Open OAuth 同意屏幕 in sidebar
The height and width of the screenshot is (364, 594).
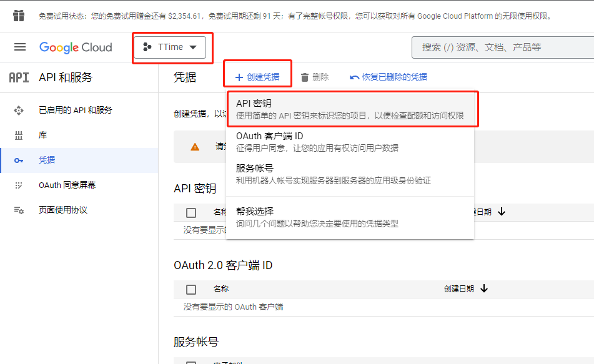(x=79, y=185)
